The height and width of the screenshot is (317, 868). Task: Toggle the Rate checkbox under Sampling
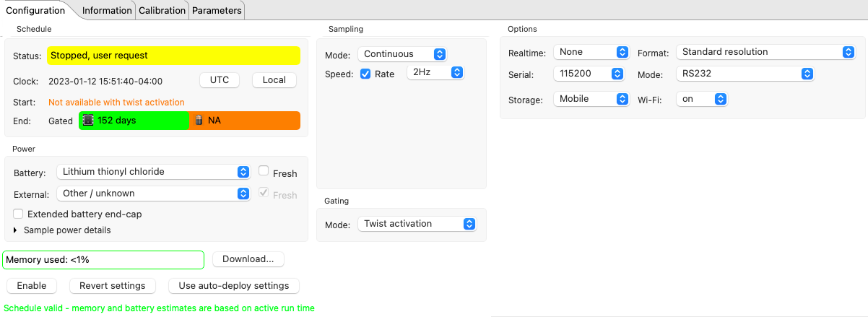[x=365, y=74]
